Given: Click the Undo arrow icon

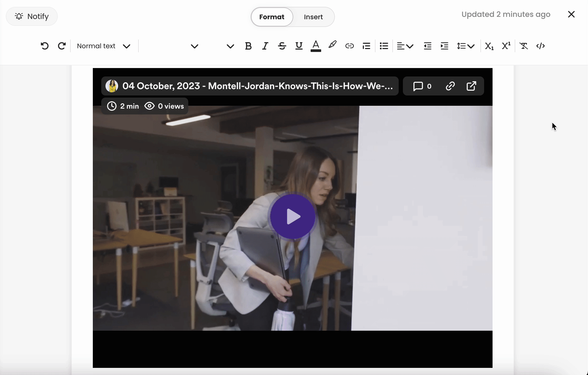Looking at the screenshot, I should click(45, 46).
